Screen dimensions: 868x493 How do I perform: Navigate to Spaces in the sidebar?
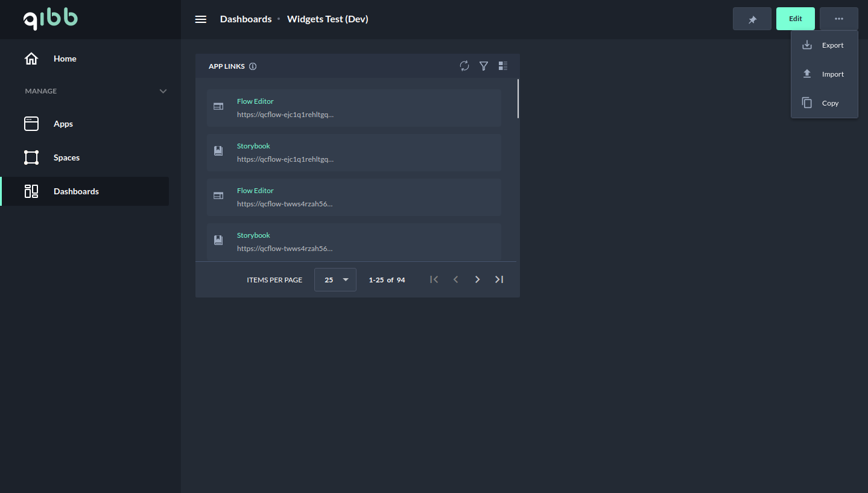pos(66,157)
